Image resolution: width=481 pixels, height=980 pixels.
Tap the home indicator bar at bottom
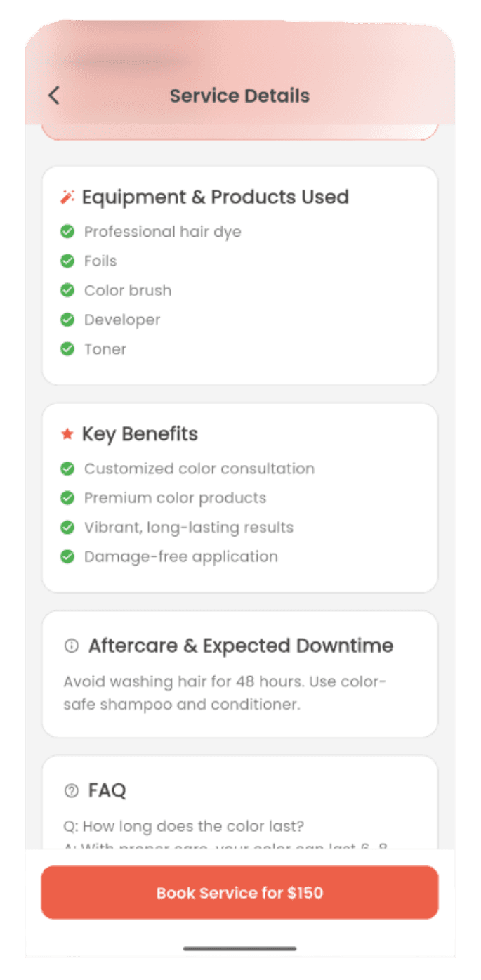[239, 948]
